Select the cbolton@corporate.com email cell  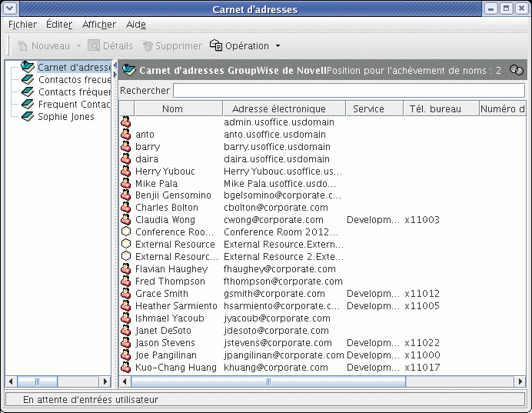[276, 208]
